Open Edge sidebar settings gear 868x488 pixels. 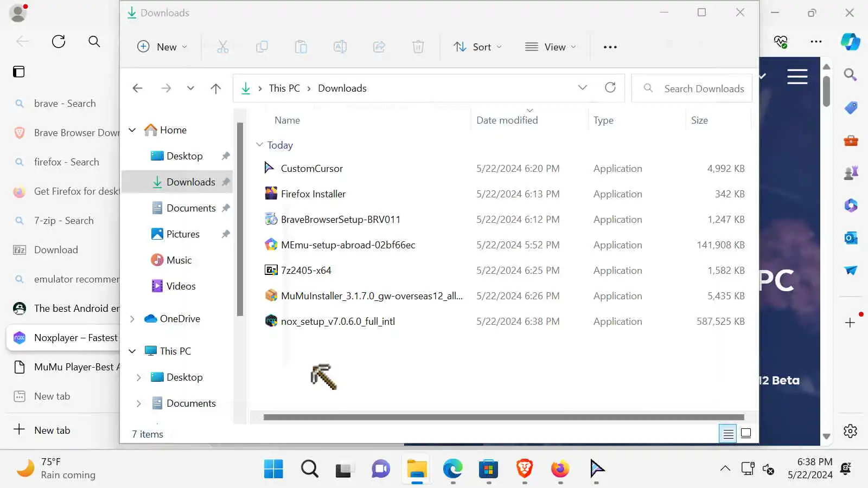pos(850,431)
